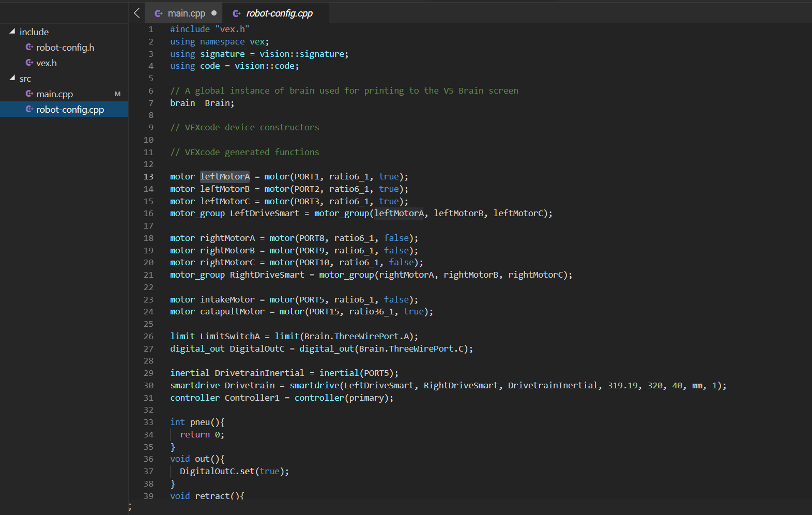Click line number 13 in the gutter
This screenshot has width=812, height=515.
148,176
